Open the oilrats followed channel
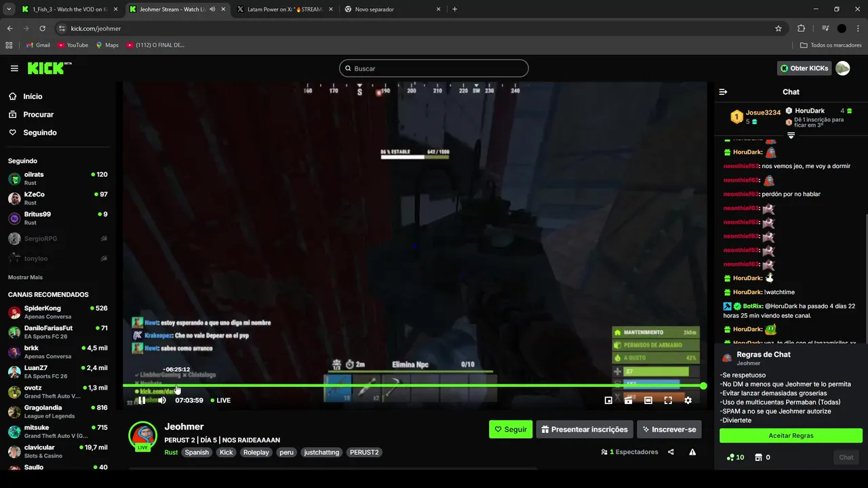The image size is (868, 488). click(58, 179)
